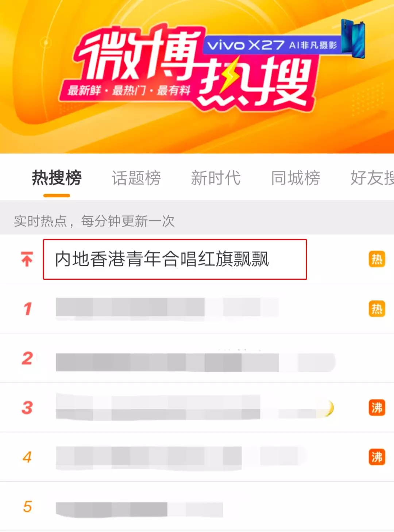Click the 热 badge on rank 1
Viewport: 394px width, 532px height.
pyautogui.click(x=377, y=309)
